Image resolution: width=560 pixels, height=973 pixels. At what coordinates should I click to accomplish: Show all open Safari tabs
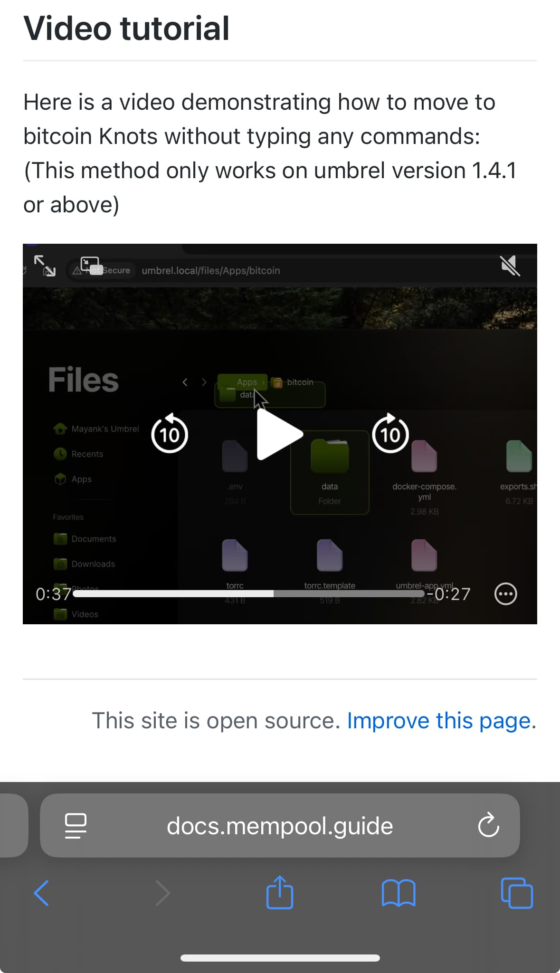[x=517, y=893]
